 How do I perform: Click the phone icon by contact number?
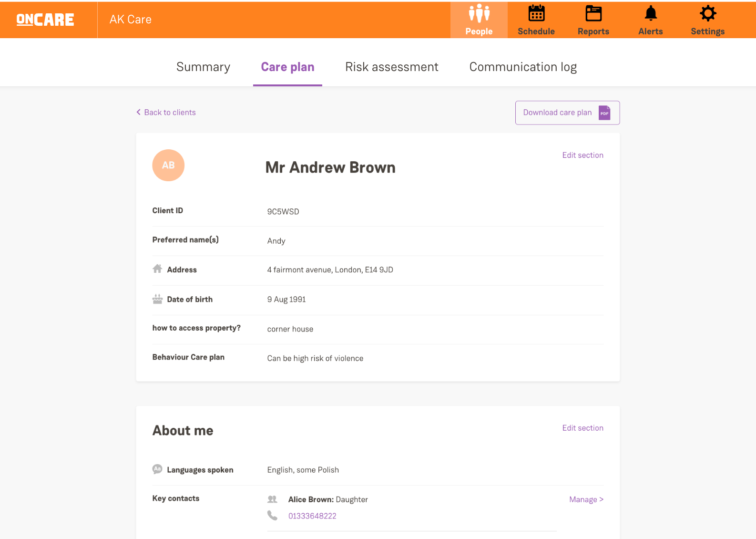click(272, 516)
